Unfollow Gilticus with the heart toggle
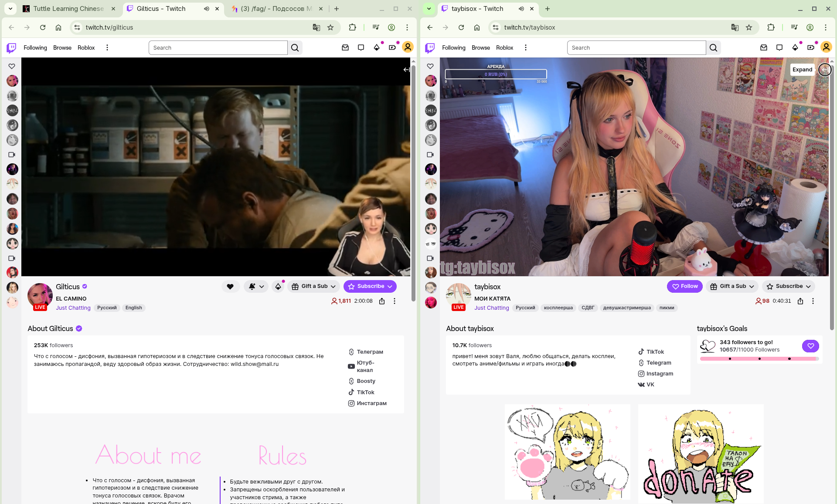Image resolution: width=837 pixels, height=504 pixels. pyautogui.click(x=230, y=287)
